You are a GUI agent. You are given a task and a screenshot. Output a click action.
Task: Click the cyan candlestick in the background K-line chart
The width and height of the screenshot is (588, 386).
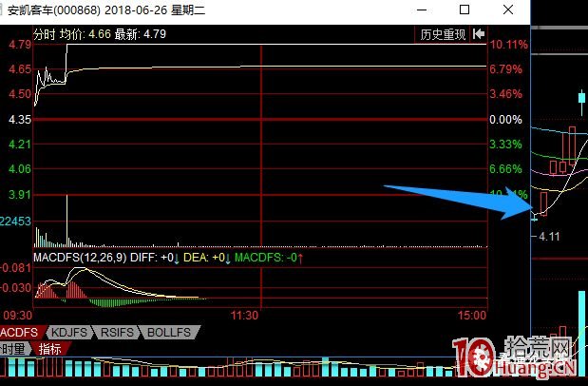581,98
